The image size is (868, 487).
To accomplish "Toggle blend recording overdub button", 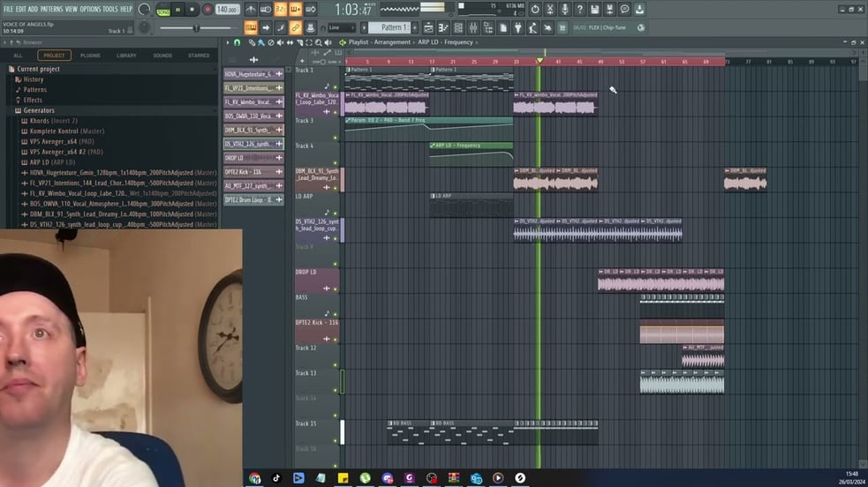I will point(295,10).
